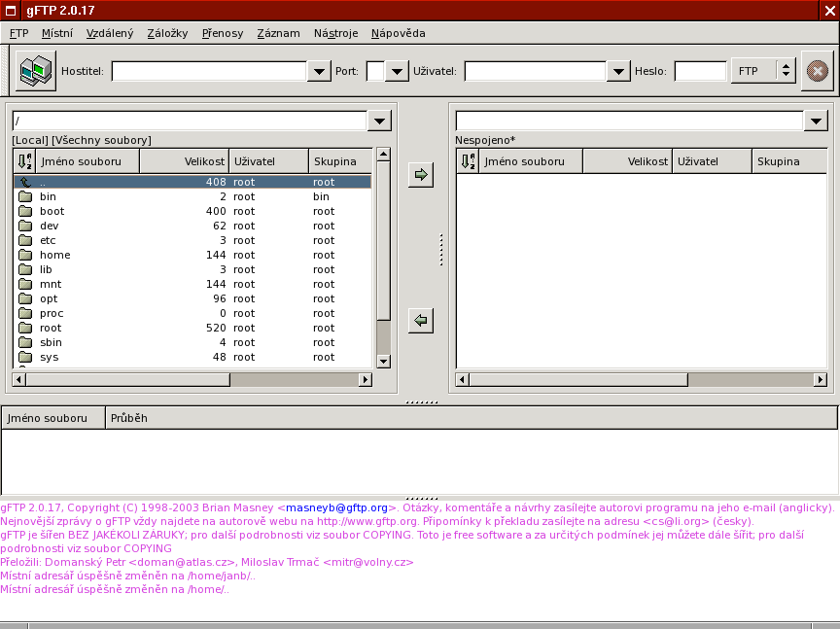Upload with the right-pointing green arrow

421,175
